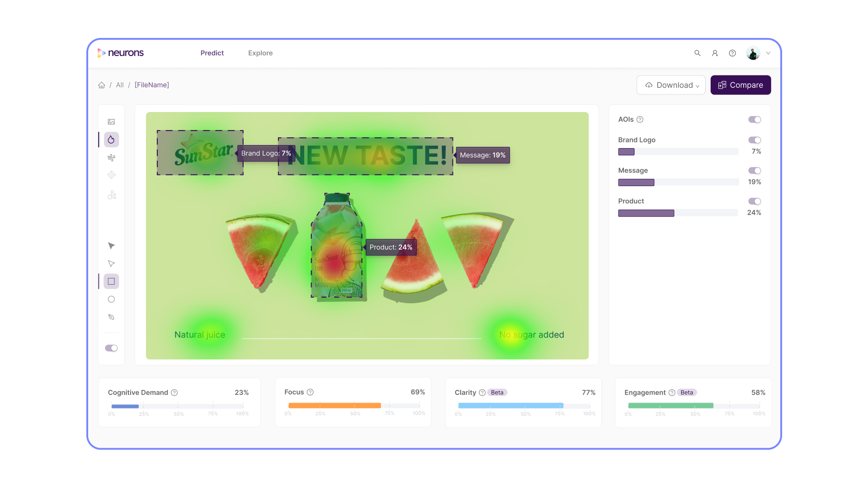
Task: Disable the Brand Logo AOI toggle
Action: coord(754,140)
